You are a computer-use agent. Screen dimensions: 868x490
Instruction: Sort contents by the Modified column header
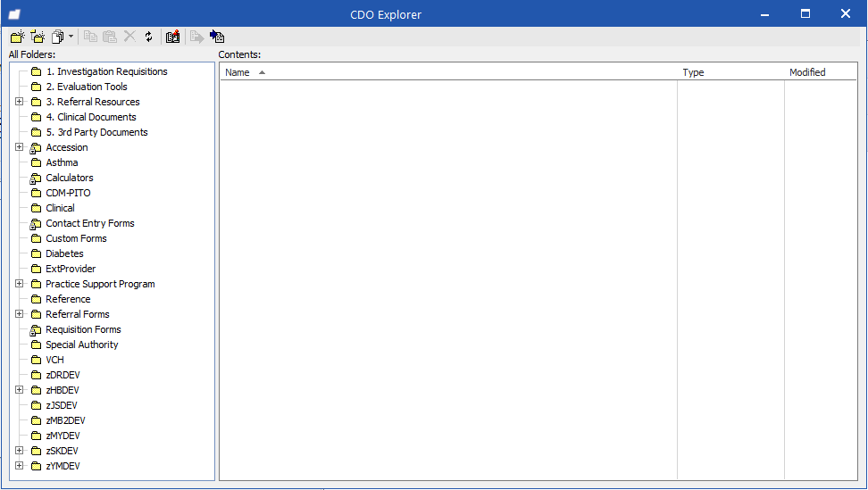click(x=821, y=72)
